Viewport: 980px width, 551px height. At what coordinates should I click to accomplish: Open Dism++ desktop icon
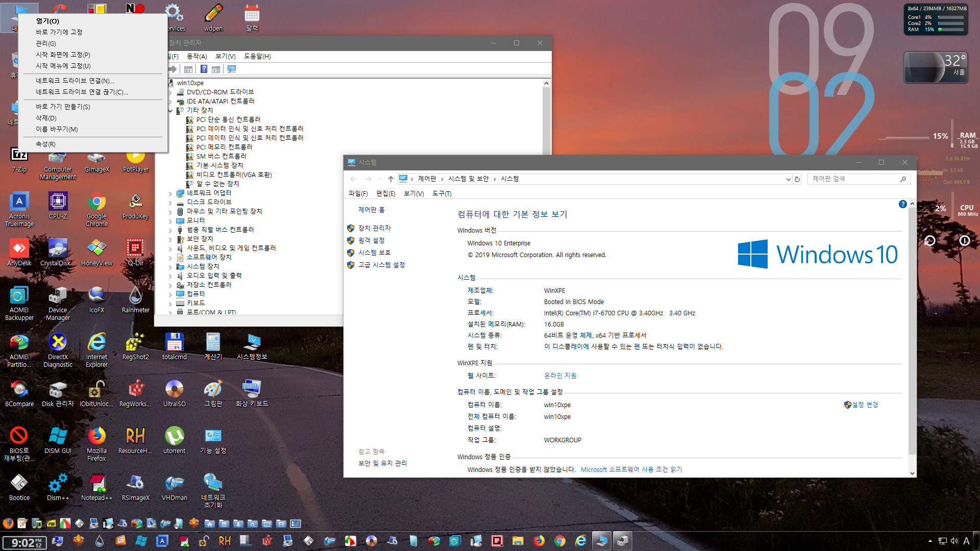(58, 487)
